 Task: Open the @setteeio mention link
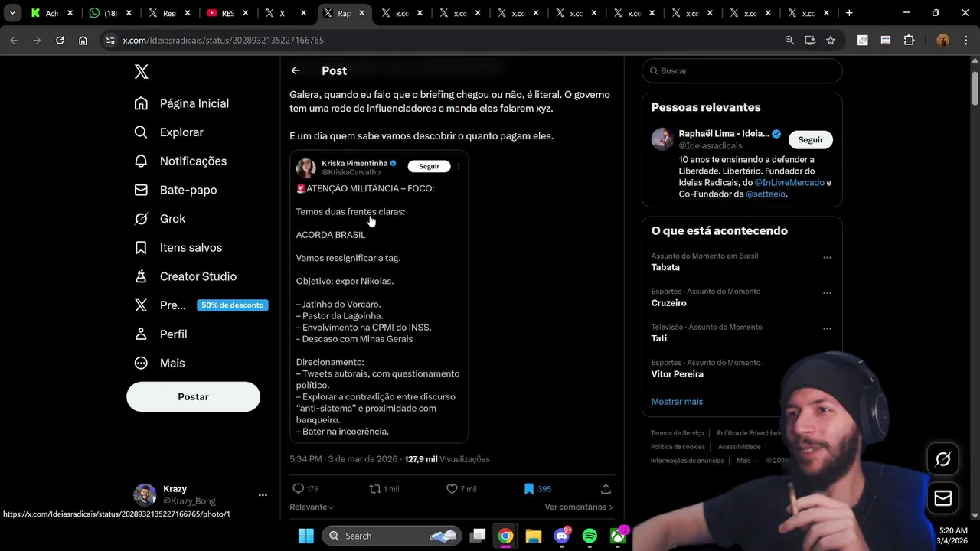[766, 194]
